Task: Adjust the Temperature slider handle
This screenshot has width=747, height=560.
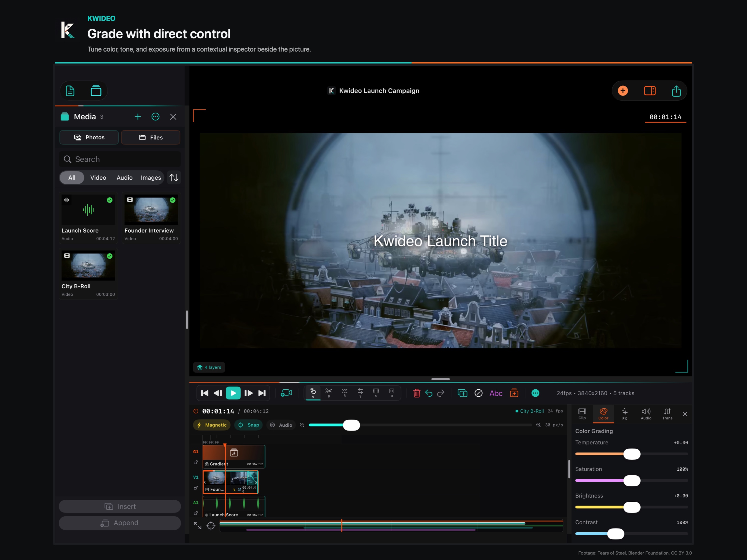Action: click(632, 454)
